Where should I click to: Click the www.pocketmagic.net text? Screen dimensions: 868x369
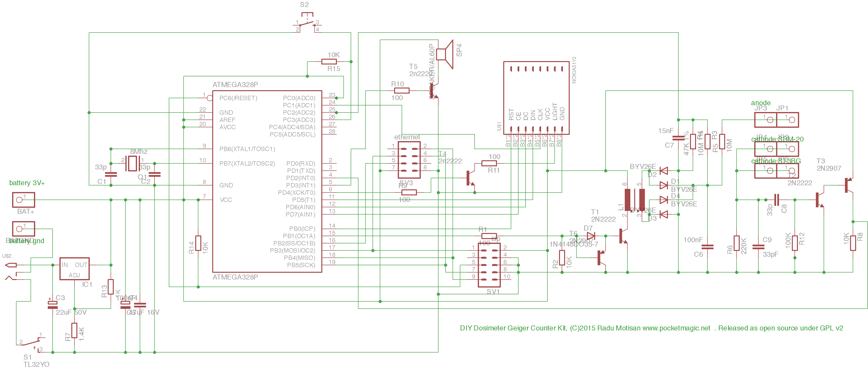tap(676, 328)
